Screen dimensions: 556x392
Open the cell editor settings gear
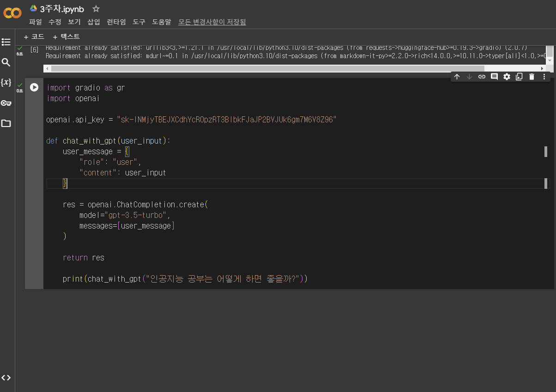point(507,77)
